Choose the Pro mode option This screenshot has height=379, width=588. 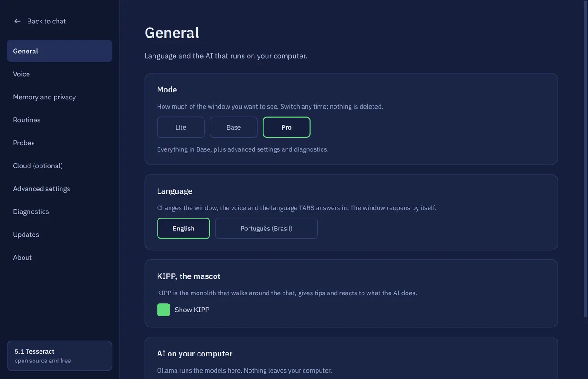click(286, 127)
